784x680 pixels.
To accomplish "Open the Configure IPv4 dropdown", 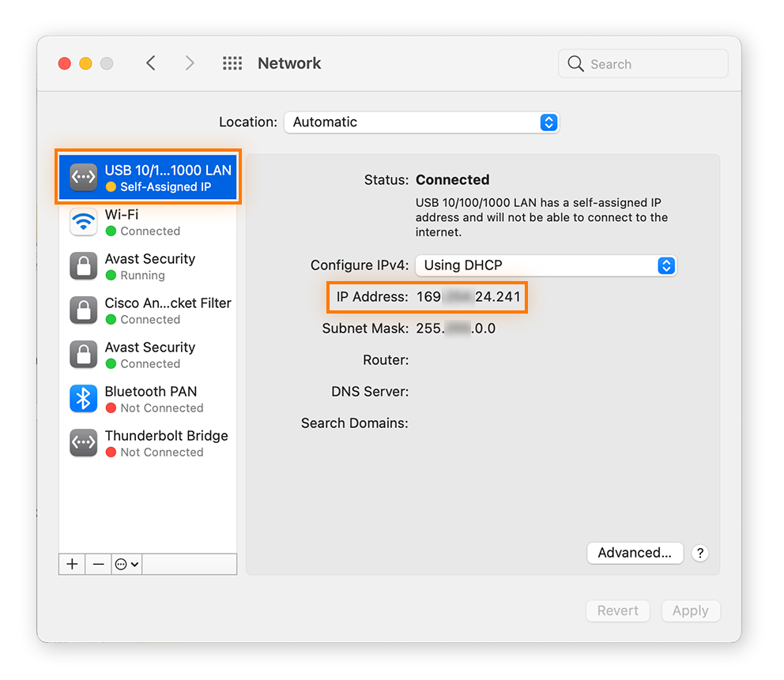I will (545, 265).
